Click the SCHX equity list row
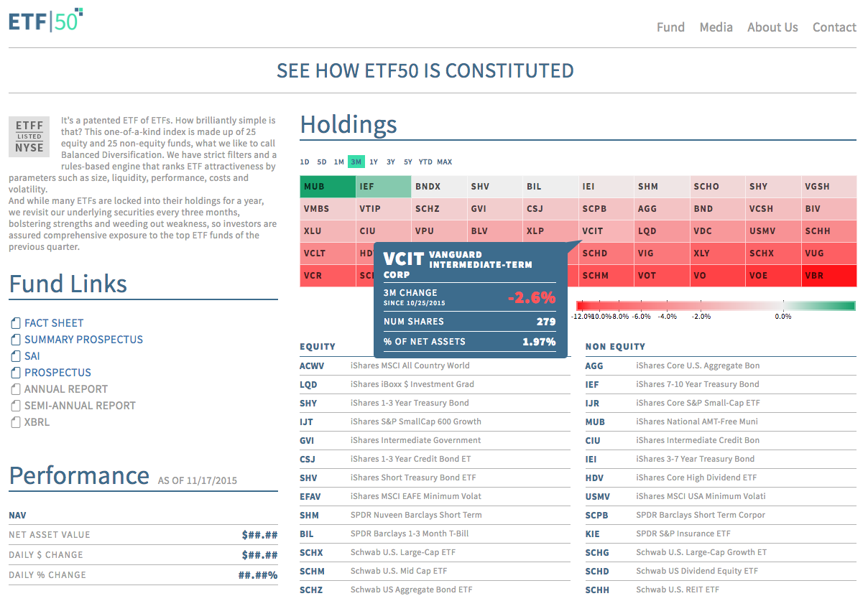Image resolution: width=868 pixels, height=596 pixels. tap(435, 552)
